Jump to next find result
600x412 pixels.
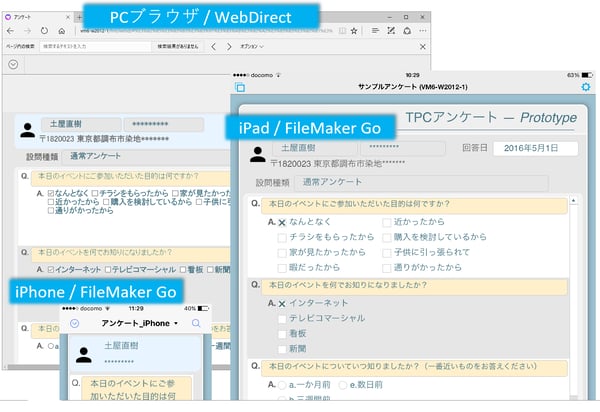point(229,47)
